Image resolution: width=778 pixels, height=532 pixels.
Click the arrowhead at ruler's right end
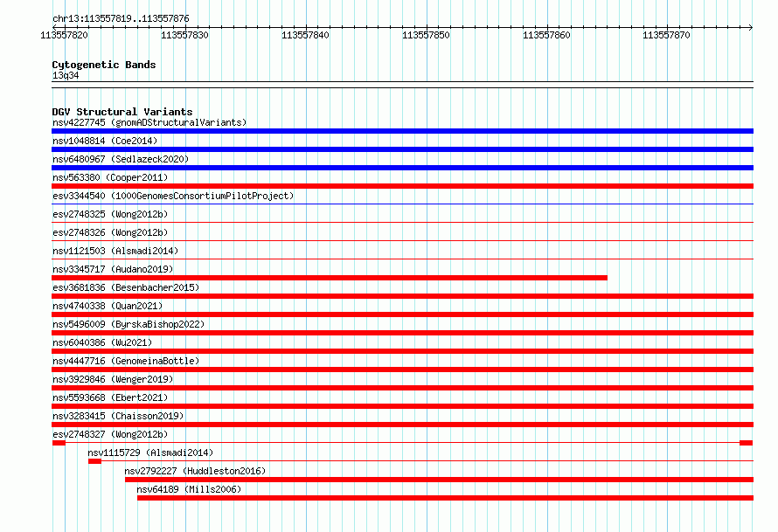click(x=750, y=27)
